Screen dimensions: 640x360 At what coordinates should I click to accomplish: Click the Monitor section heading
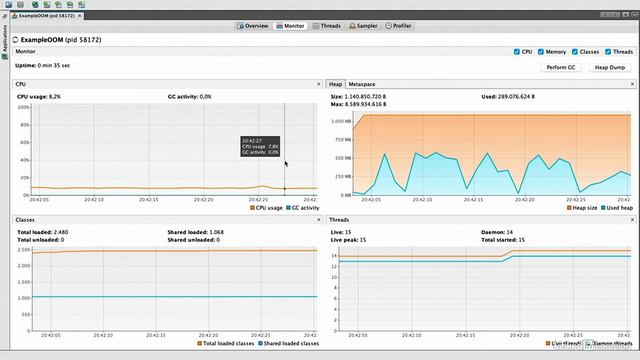(25, 51)
